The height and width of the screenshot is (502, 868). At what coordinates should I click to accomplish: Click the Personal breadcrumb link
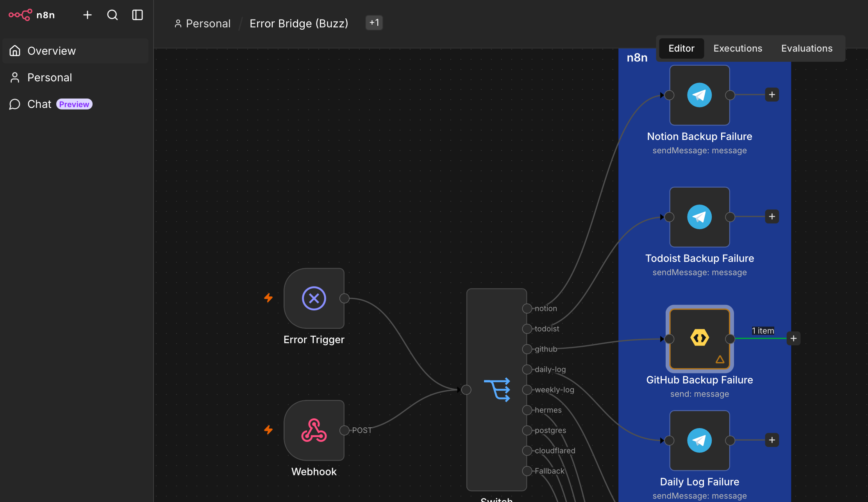coord(203,23)
